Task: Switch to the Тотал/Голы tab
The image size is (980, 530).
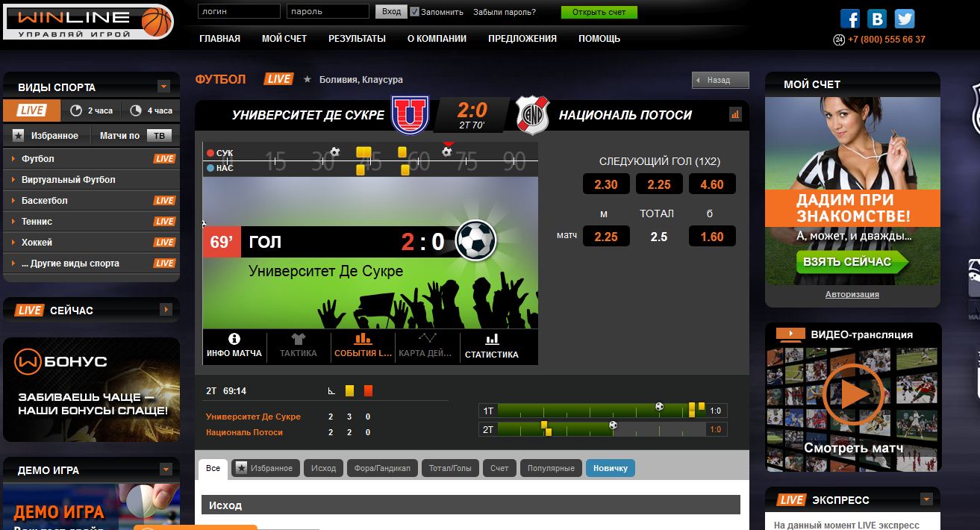Action: [x=450, y=468]
